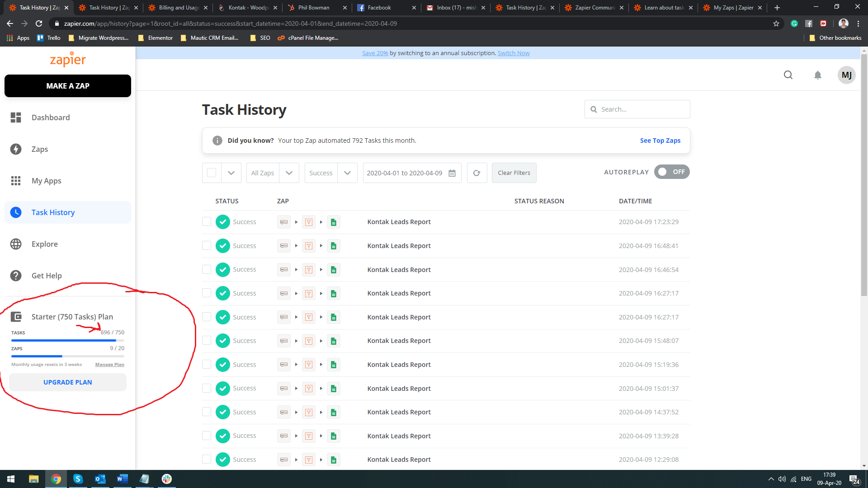Click webhook trigger icon in 15:48:07 row
The height and width of the screenshot is (488, 868).
(x=284, y=341)
